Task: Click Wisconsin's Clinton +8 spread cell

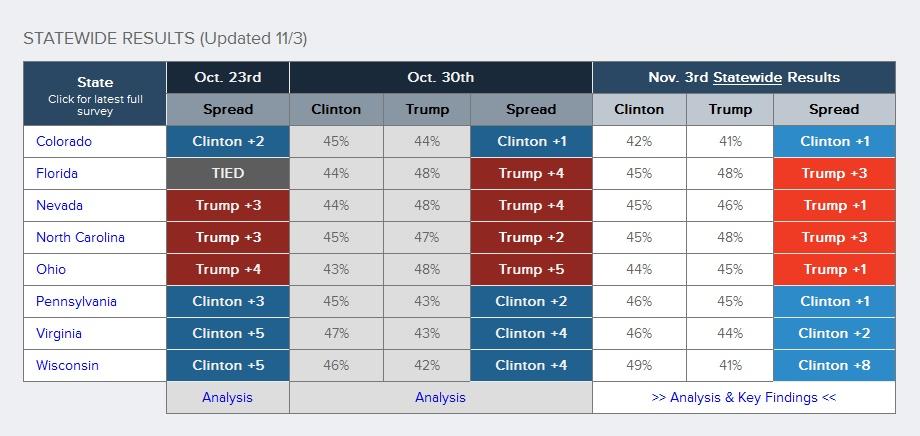Action: tap(834, 365)
